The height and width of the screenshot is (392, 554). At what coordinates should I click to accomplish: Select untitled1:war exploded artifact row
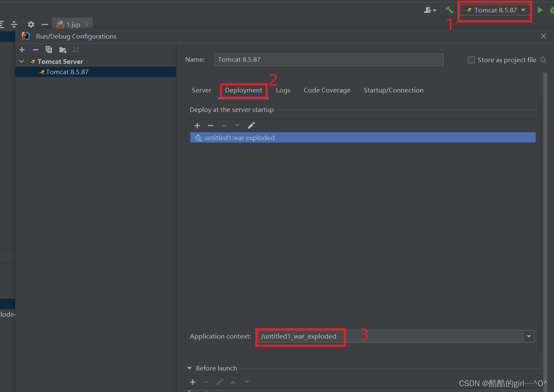[x=363, y=138]
